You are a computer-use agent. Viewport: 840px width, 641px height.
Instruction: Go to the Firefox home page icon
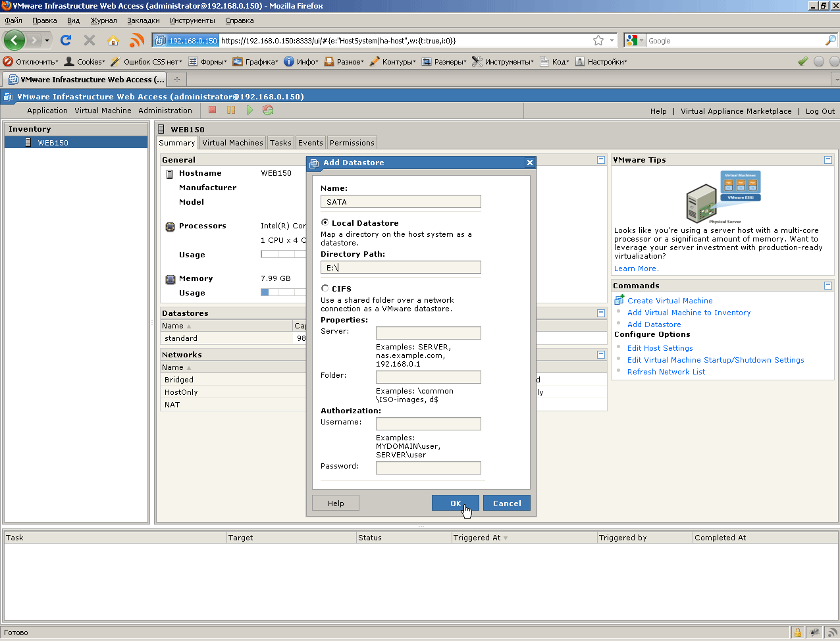pyautogui.click(x=113, y=40)
